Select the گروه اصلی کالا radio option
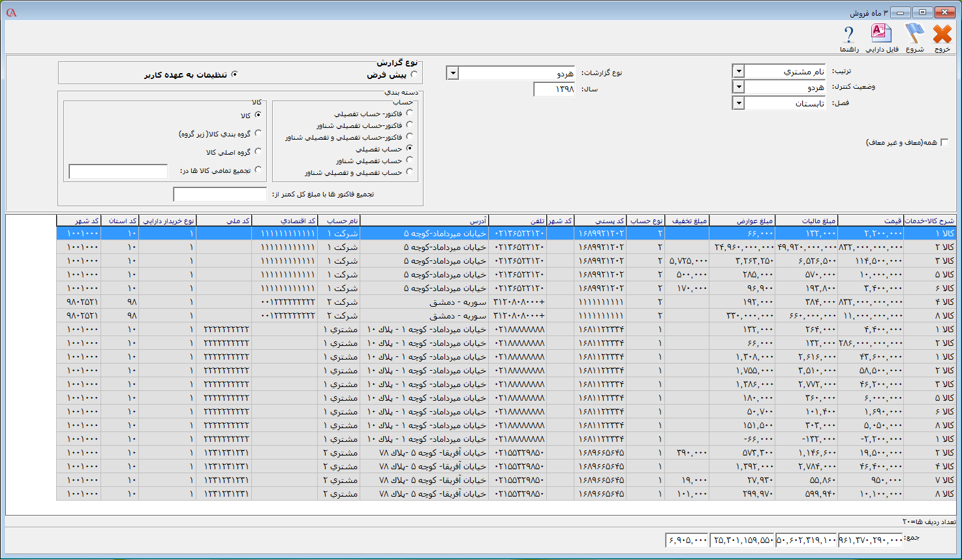 (x=258, y=151)
